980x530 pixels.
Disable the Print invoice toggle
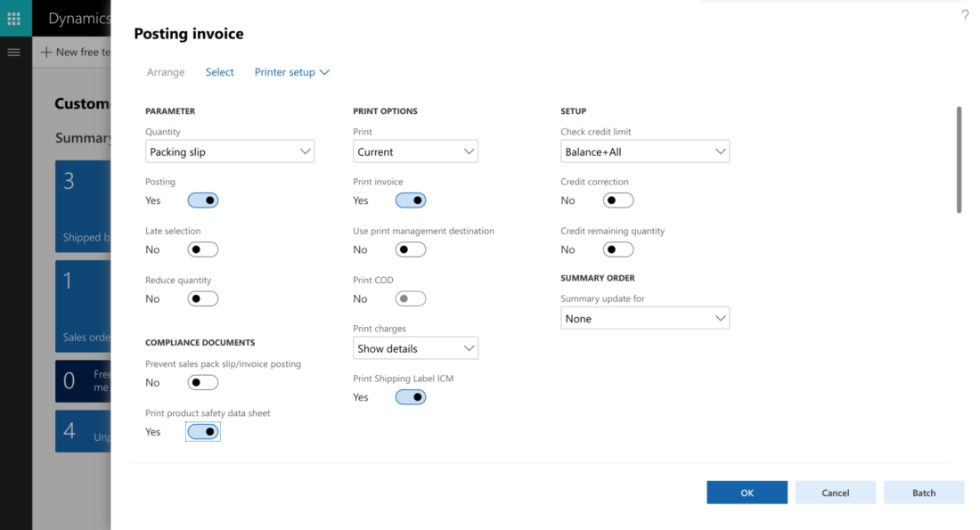click(411, 200)
